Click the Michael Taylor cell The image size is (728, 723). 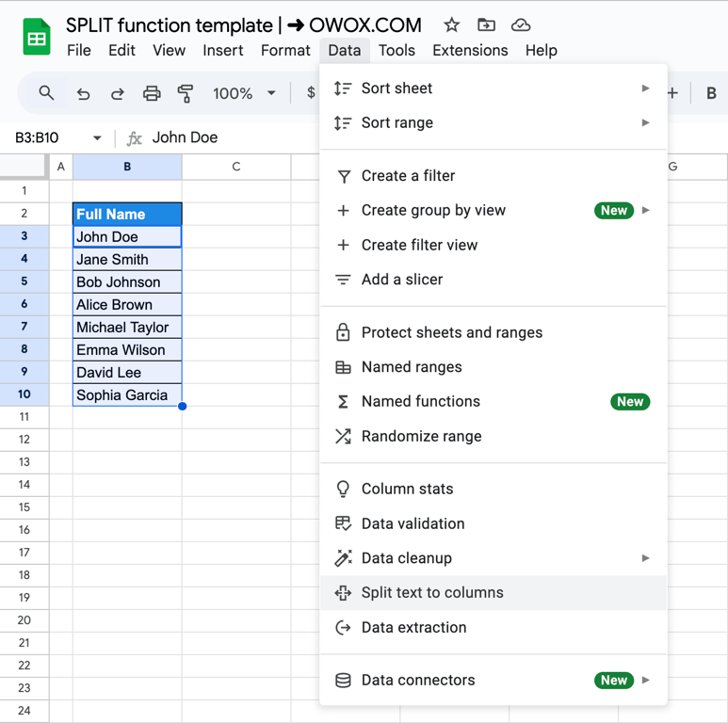(127, 328)
